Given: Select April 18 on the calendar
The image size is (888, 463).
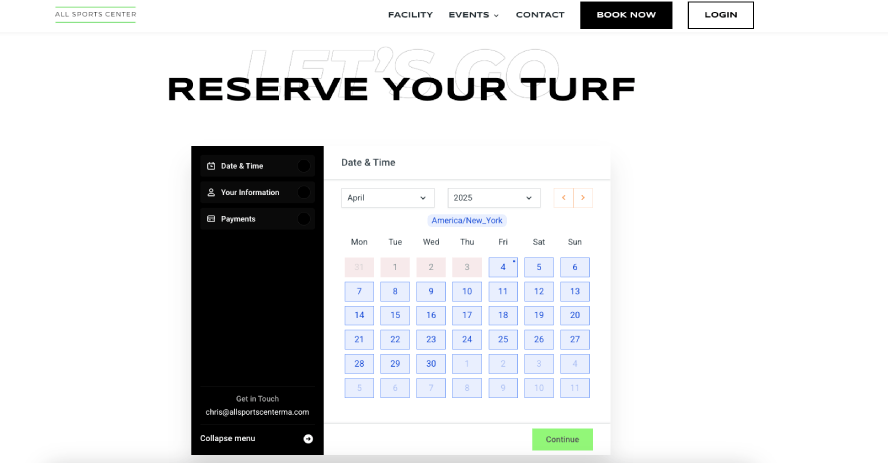Looking at the screenshot, I should point(503,315).
